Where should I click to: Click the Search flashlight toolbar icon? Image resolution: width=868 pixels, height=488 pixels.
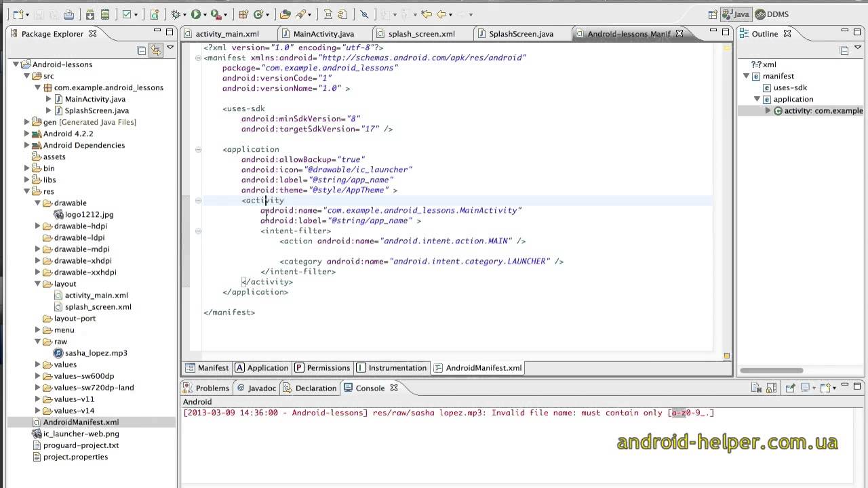pyautogui.click(x=300, y=14)
